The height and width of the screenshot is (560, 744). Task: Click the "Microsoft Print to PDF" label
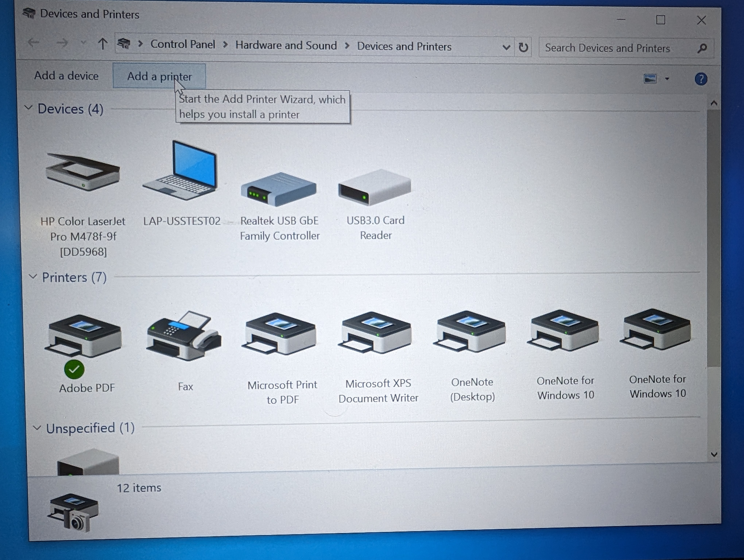[x=282, y=392]
